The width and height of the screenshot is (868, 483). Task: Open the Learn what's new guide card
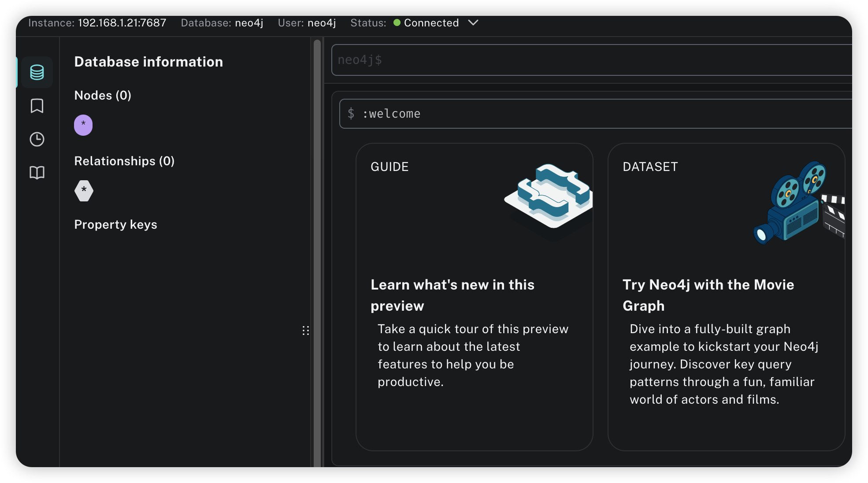[475, 297]
